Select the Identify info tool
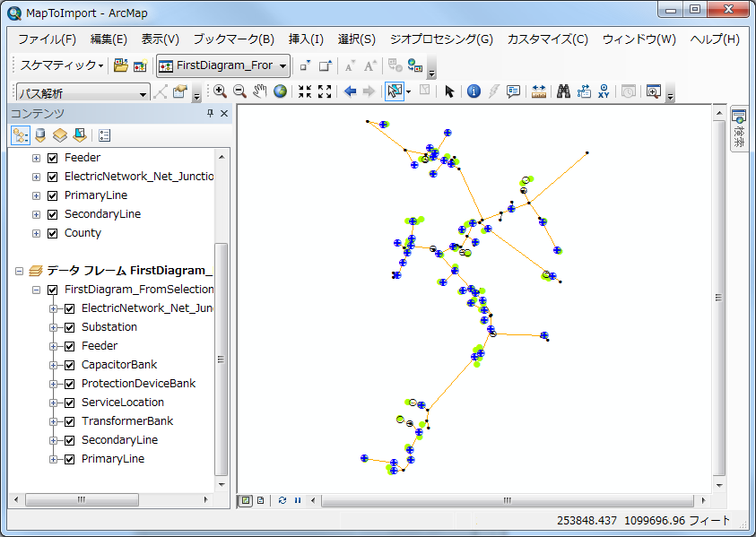Viewport: 756px width, 537px height. pos(474,91)
